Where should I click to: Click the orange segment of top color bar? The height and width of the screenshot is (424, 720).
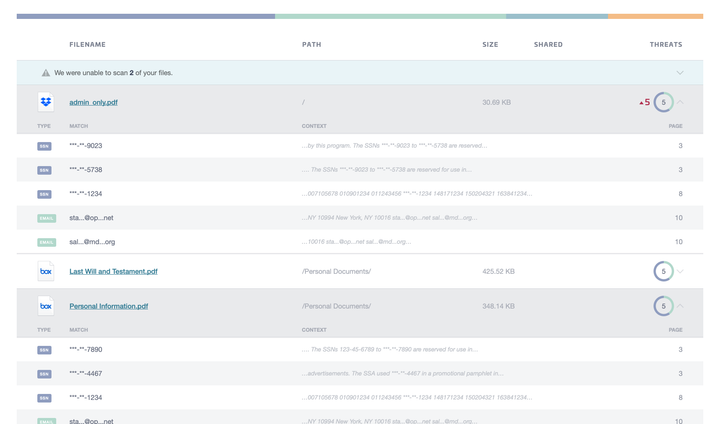(655, 16)
